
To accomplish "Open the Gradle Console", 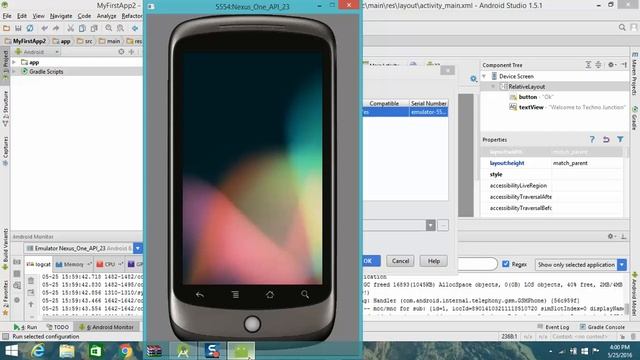I will (602, 327).
